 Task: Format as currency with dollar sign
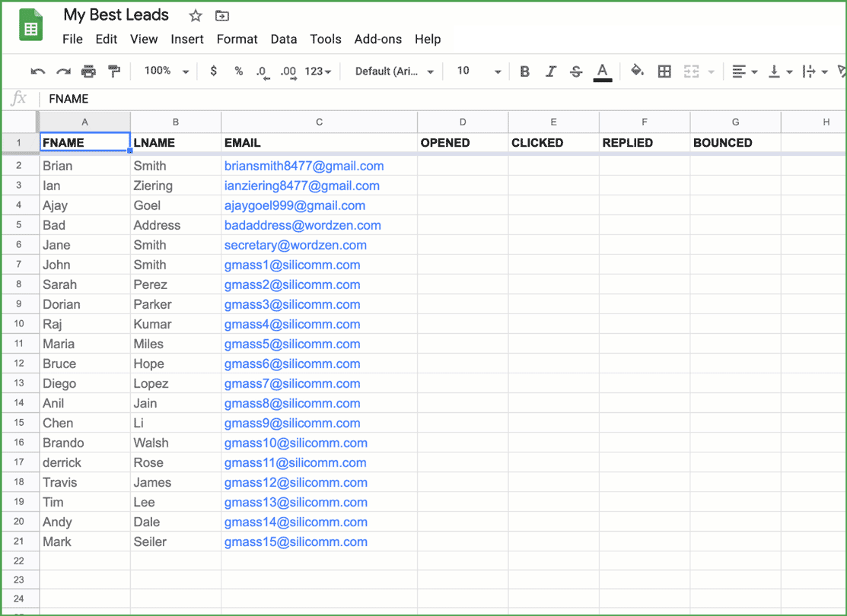(x=213, y=71)
